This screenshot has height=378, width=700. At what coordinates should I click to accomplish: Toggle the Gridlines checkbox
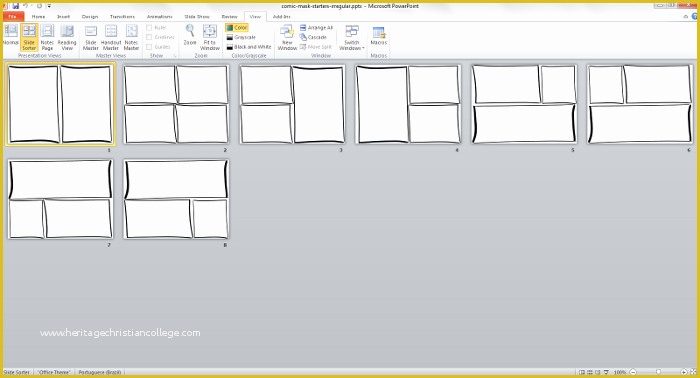(160, 37)
